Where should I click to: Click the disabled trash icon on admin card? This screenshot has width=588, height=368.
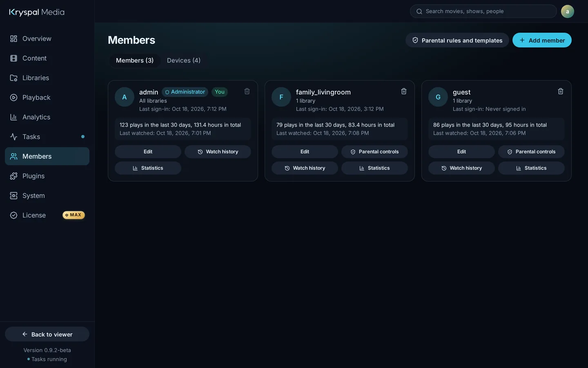[247, 91]
